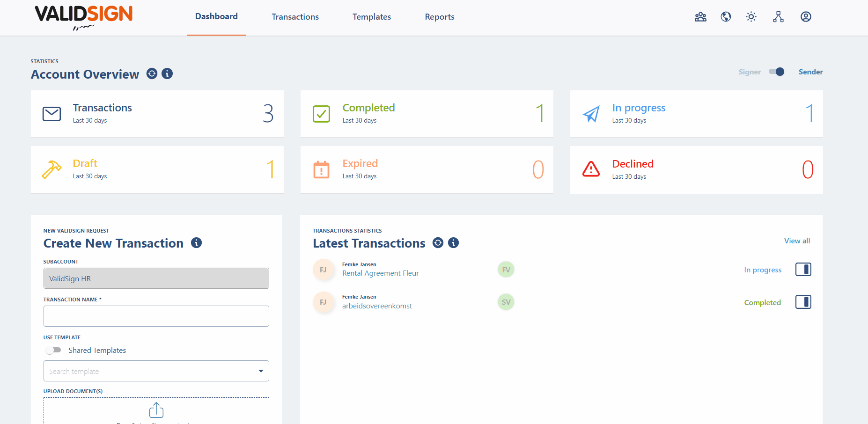Click the globe language selector icon
The image size is (868, 424).
[x=726, y=16]
